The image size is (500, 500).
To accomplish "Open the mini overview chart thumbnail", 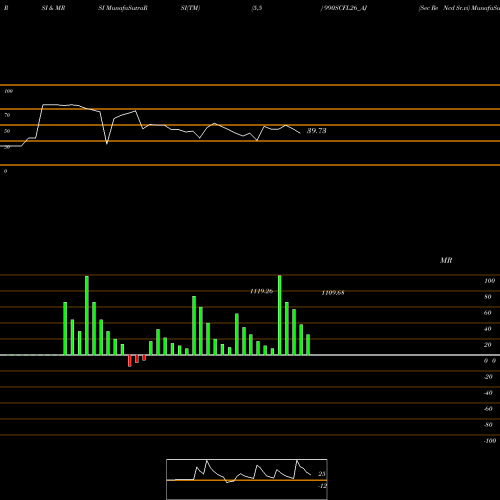I will pos(247,479).
